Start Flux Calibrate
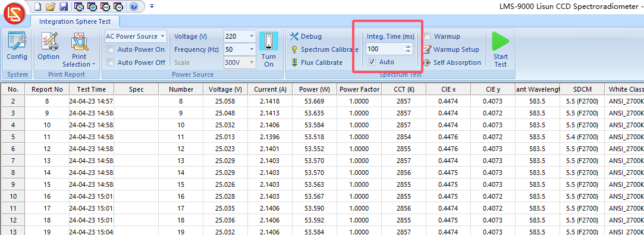Viewport: 644px width, 235px height. 316,62
